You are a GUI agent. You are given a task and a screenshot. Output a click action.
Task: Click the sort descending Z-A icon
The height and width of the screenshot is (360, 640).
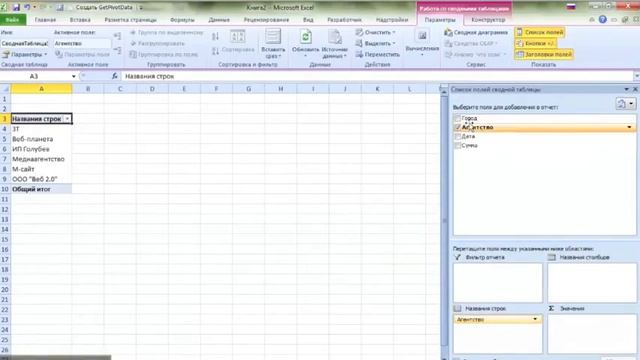point(216,51)
